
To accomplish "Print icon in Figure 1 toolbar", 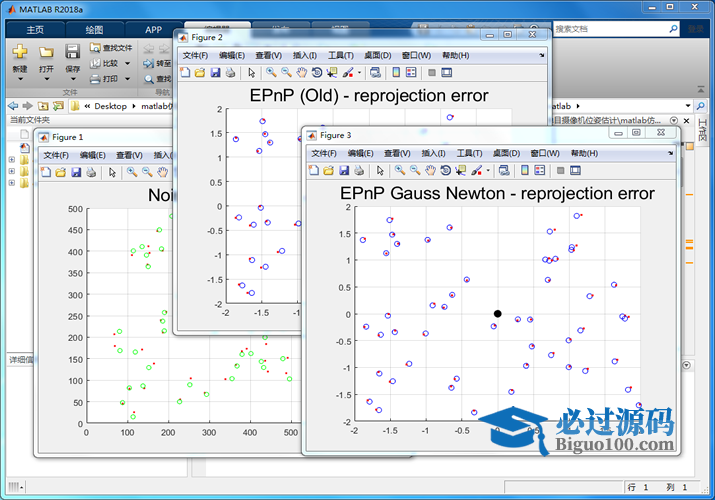I will 91,172.
